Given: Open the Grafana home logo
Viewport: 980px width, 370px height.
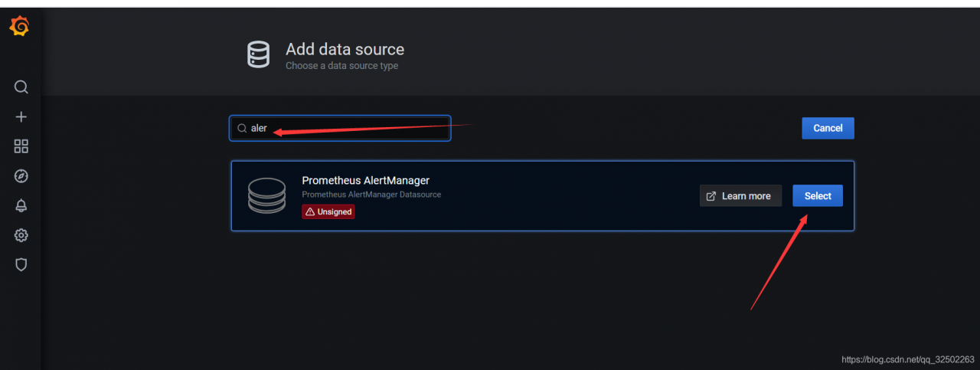Looking at the screenshot, I should click(20, 28).
